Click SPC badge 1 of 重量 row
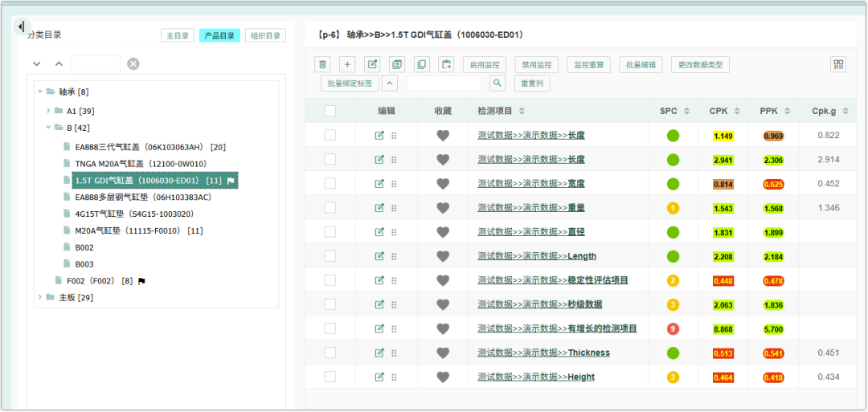 (x=673, y=208)
